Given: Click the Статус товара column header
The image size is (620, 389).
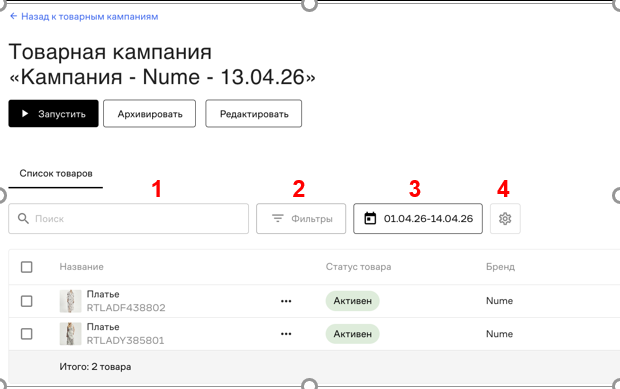Looking at the screenshot, I should click(x=358, y=267).
